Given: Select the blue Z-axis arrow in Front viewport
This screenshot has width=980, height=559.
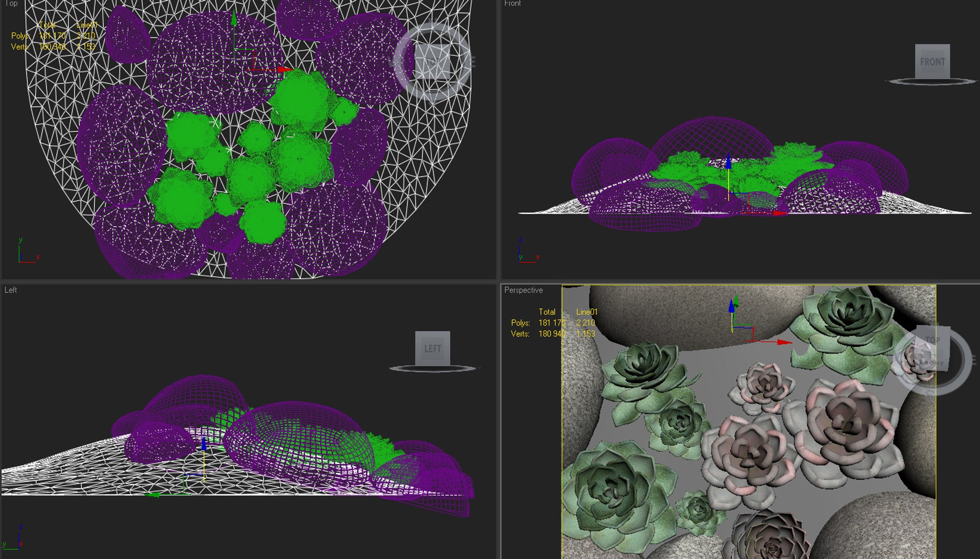Looking at the screenshot, I should click(729, 161).
